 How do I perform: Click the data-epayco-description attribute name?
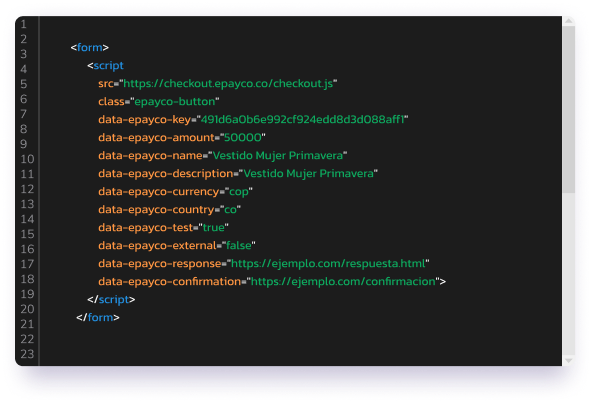coord(166,174)
